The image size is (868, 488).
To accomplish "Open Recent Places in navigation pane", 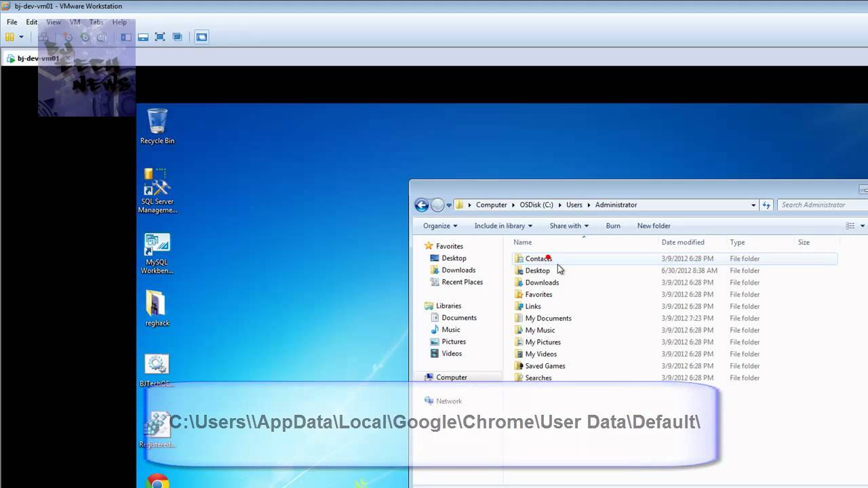I will [456, 282].
